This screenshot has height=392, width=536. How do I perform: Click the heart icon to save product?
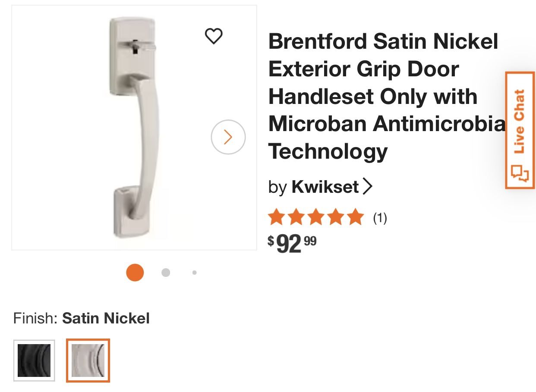[x=214, y=37]
